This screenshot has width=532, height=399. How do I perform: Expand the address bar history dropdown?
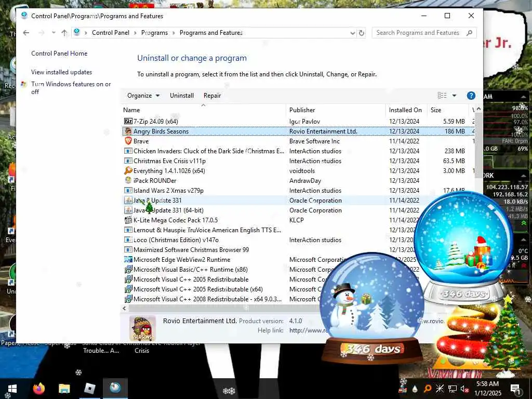(x=353, y=33)
